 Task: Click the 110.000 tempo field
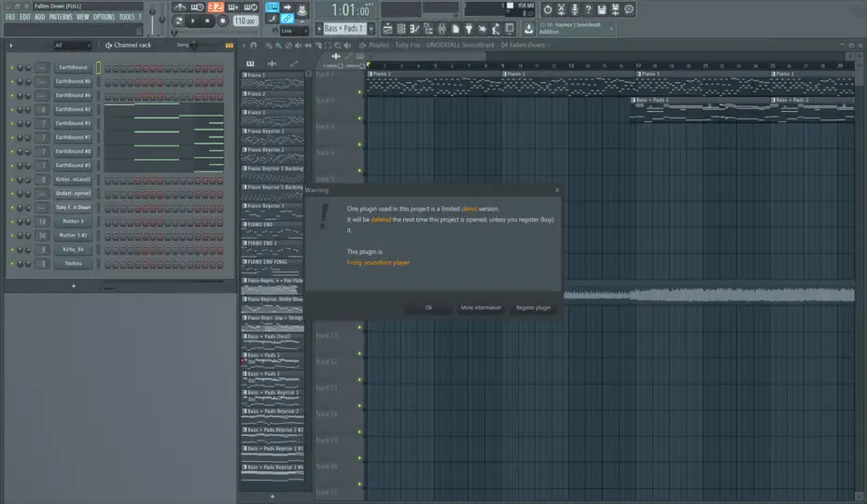pos(245,21)
